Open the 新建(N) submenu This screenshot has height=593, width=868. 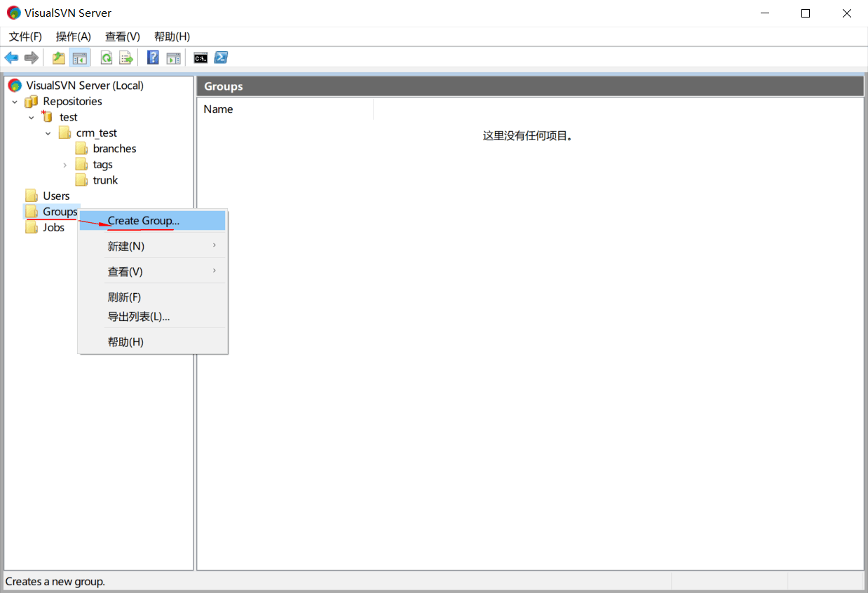(x=153, y=246)
